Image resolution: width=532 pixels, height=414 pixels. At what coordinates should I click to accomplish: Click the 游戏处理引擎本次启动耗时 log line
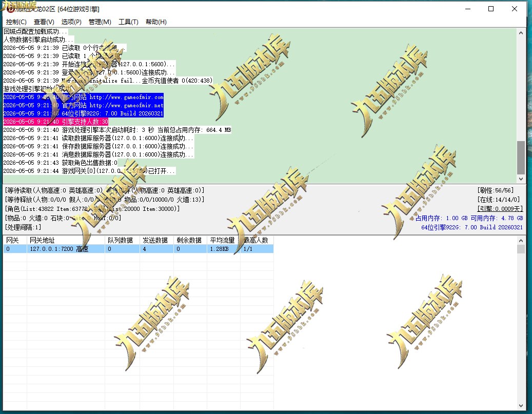[117, 130]
